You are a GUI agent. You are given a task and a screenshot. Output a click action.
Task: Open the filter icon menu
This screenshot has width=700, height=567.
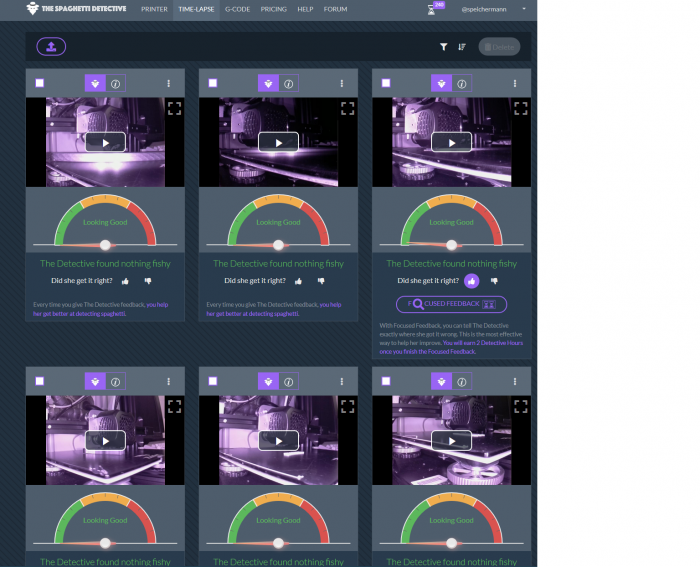(x=444, y=46)
